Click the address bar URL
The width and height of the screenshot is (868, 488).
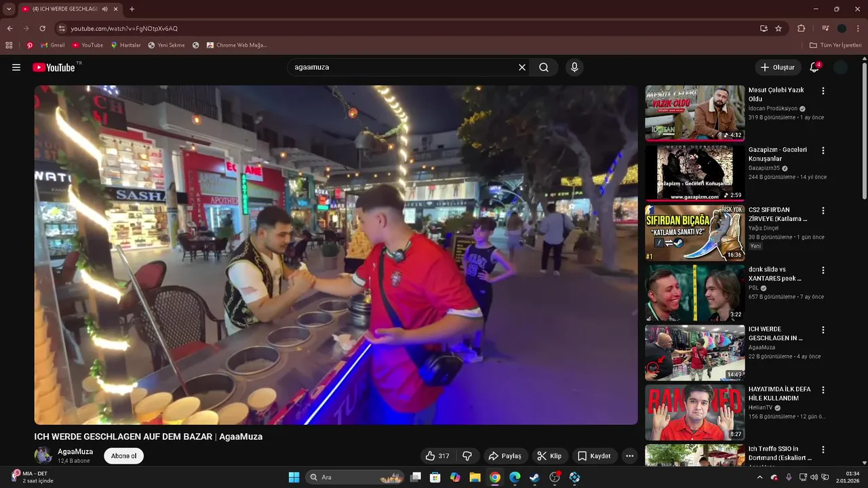click(124, 28)
